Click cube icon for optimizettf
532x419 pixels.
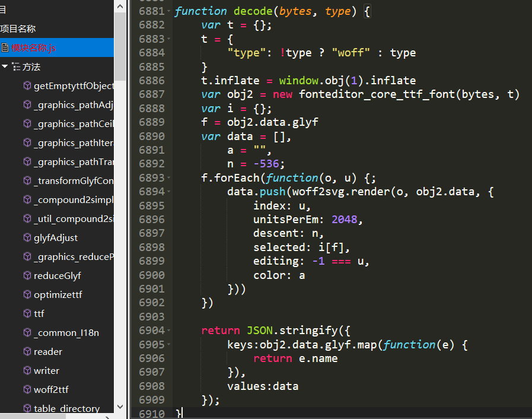tap(27, 294)
